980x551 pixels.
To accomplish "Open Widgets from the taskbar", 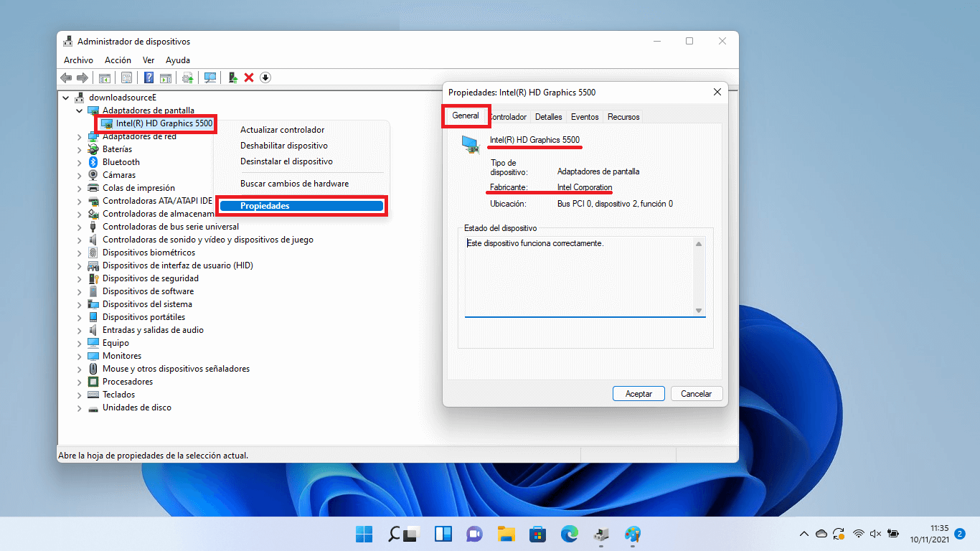I will click(x=443, y=534).
